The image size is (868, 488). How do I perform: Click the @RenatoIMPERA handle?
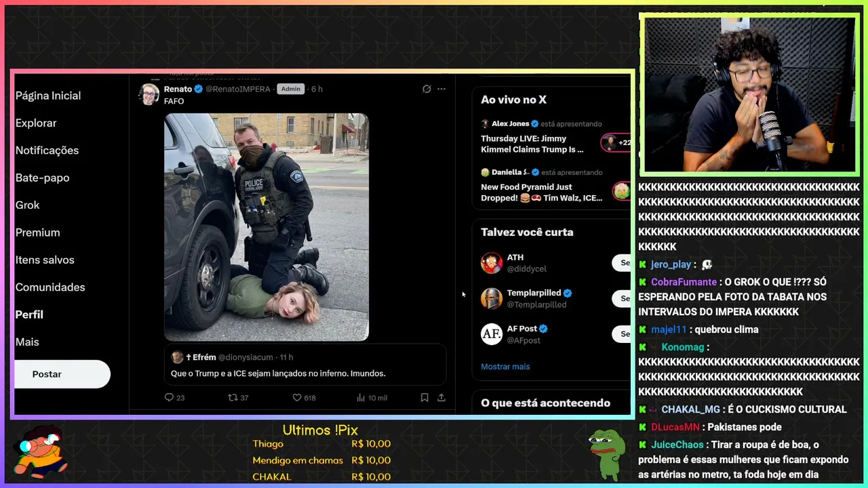(238, 89)
